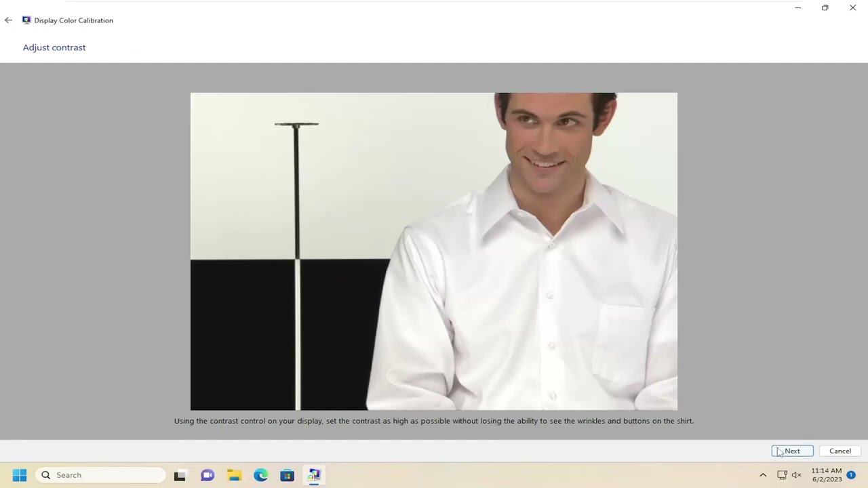868x488 pixels.
Task: Click the contrast instruction text below the image
Action: (x=434, y=421)
